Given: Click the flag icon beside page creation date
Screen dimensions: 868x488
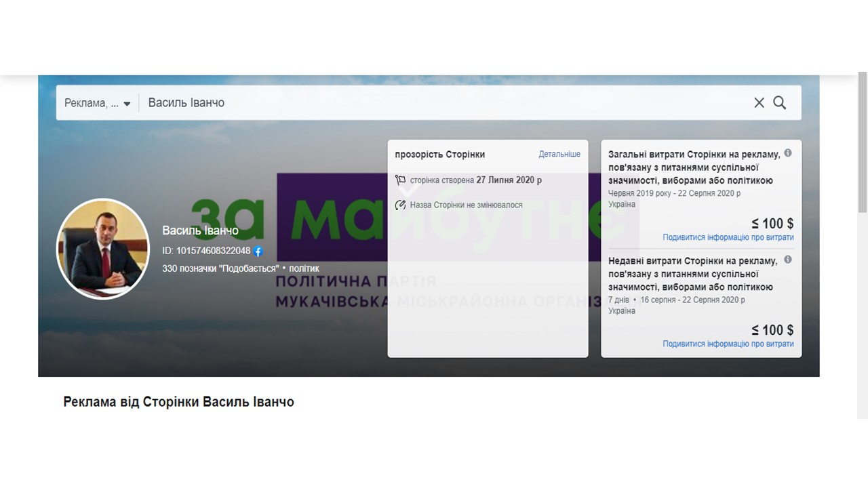Looking at the screenshot, I should click(x=401, y=180).
